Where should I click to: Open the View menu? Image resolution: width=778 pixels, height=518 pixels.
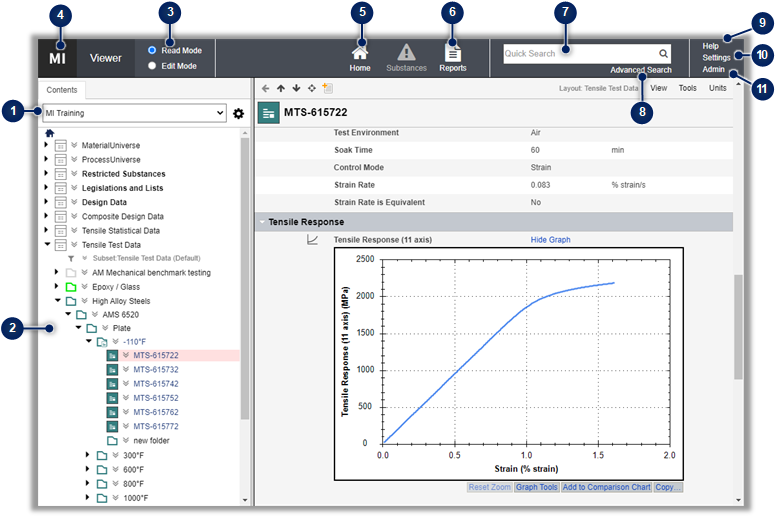pos(659,88)
